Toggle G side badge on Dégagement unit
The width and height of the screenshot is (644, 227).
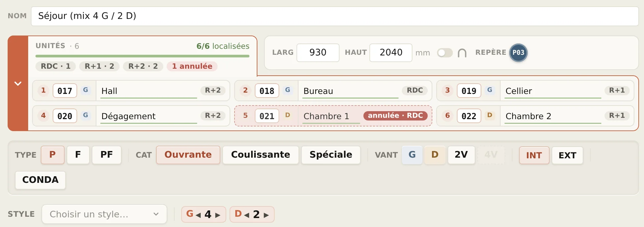[85, 115]
